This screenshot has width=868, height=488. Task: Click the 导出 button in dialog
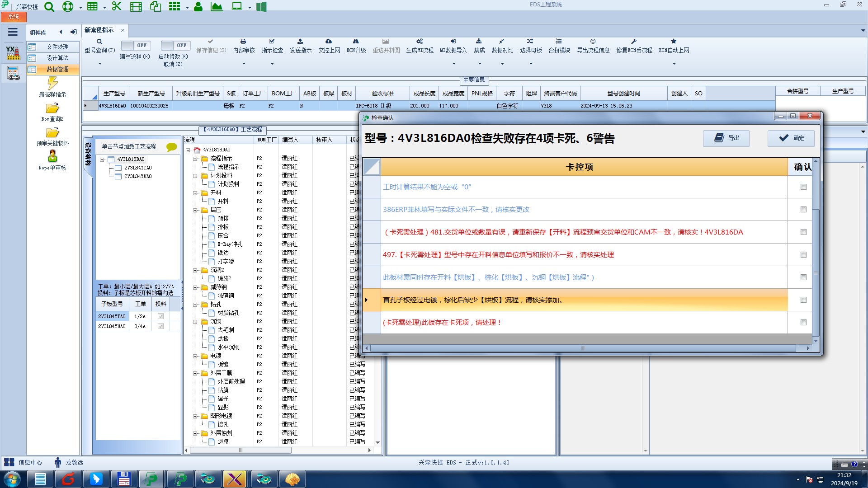[x=726, y=138]
